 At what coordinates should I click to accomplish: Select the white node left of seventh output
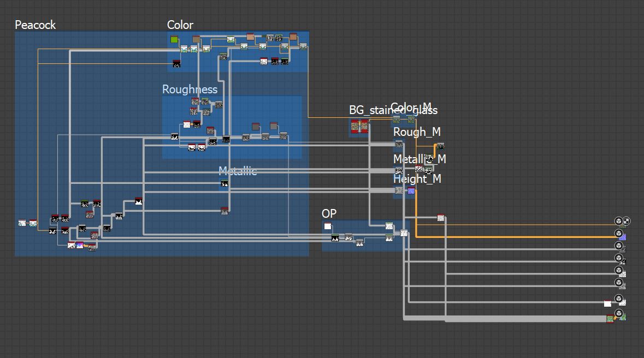coord(607,303)
